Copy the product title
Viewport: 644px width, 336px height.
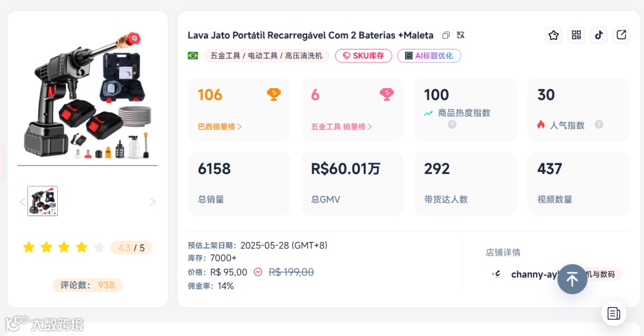[446, 35]
